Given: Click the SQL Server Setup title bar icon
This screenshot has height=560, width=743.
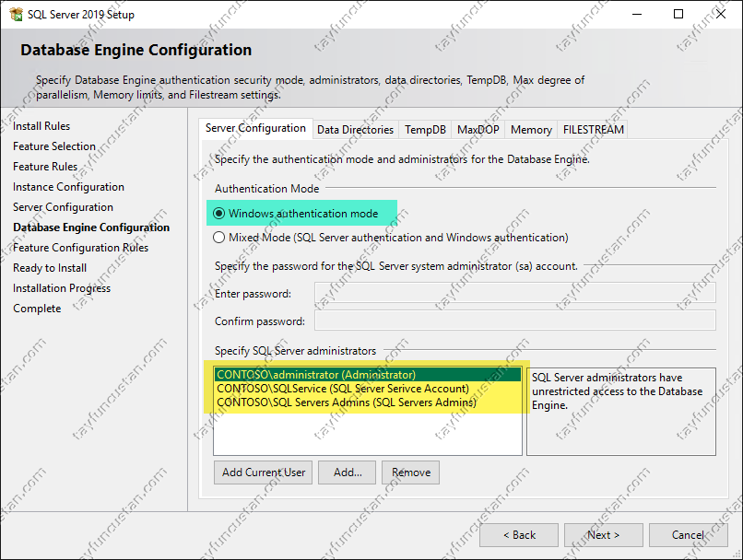Looking at the screenshot, I should coord(16,14).
